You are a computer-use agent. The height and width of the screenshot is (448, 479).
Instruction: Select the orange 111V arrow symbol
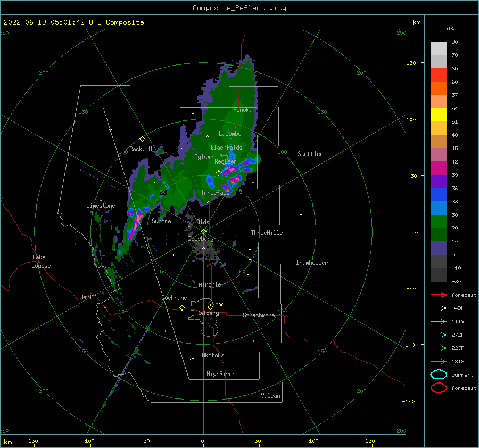click(x=439, y=321)
